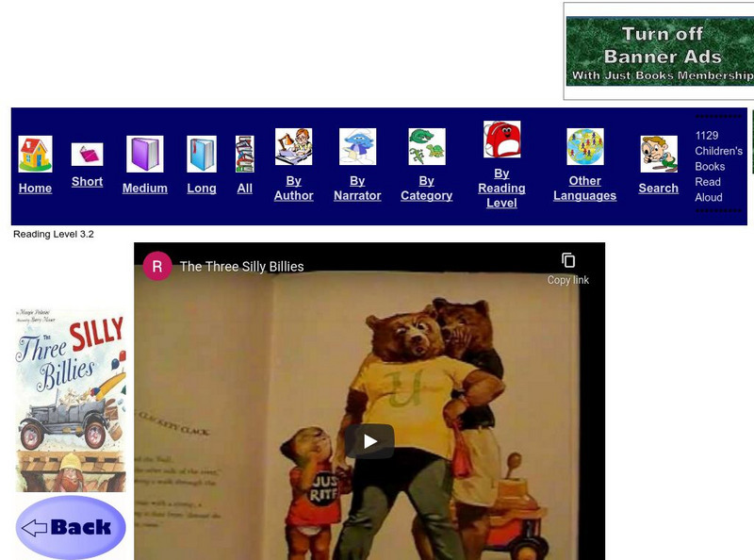Viewport: 754px width, 560px height.
Task: Click the Three Silly Billies book cover
Action: pos(71,401)
